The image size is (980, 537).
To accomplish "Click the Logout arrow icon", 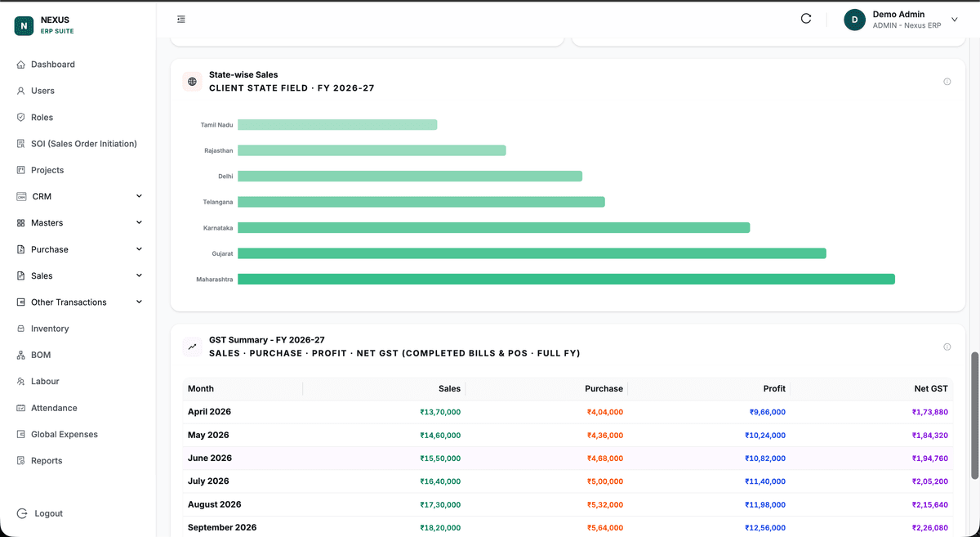I will (22, 513).
